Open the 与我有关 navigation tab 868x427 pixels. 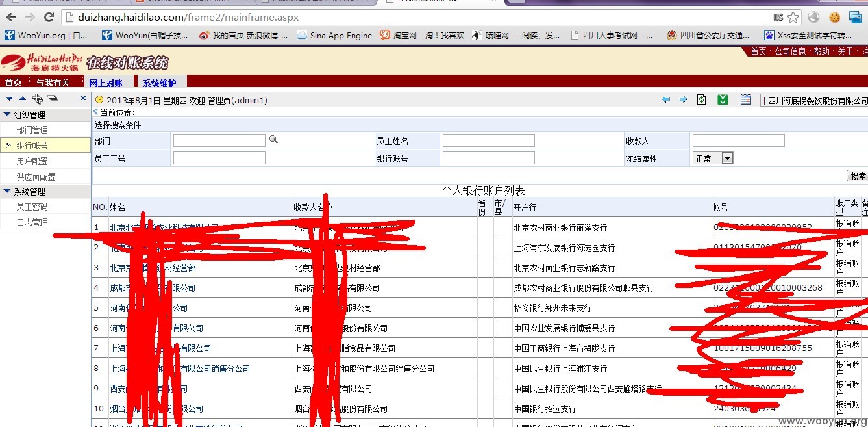[53, 83]
